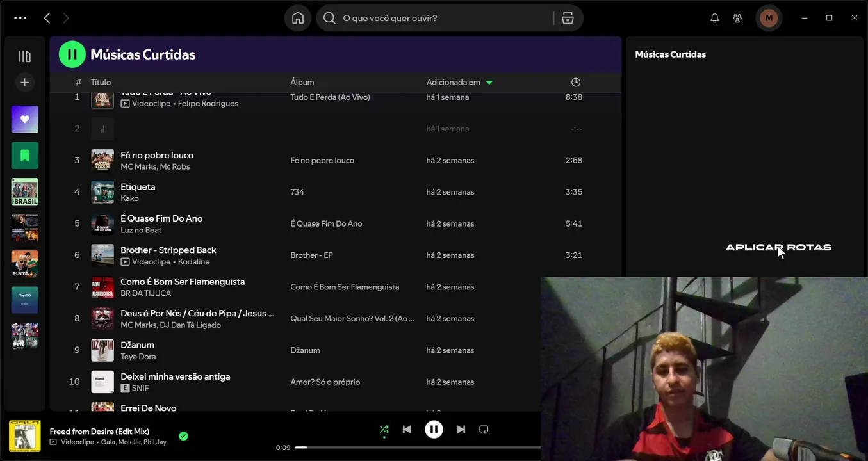Skip to previous track

[x=407, y=430]
